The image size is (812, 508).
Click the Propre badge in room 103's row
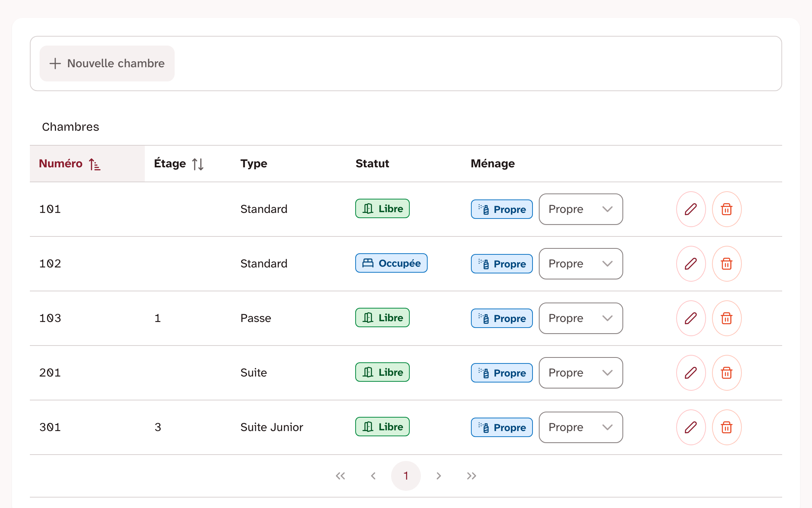pos(502,318)
